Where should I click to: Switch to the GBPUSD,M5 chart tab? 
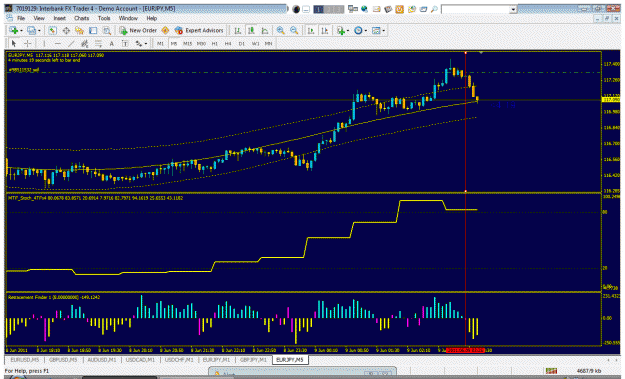coord(63,360)
